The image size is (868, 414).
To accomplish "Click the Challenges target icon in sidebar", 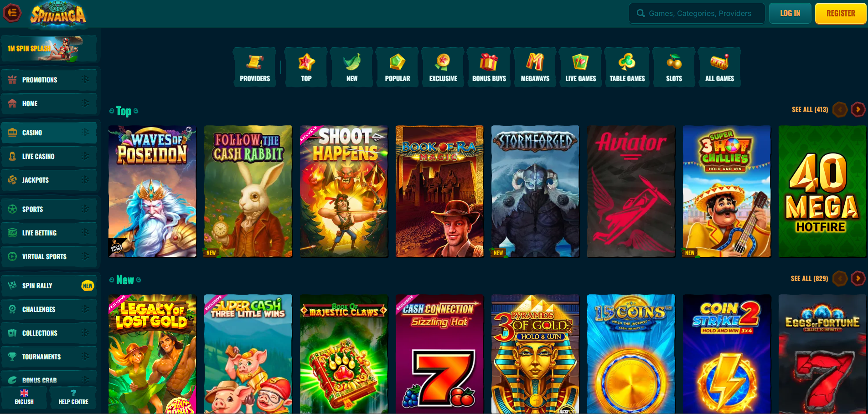I will tap(12, 309).
